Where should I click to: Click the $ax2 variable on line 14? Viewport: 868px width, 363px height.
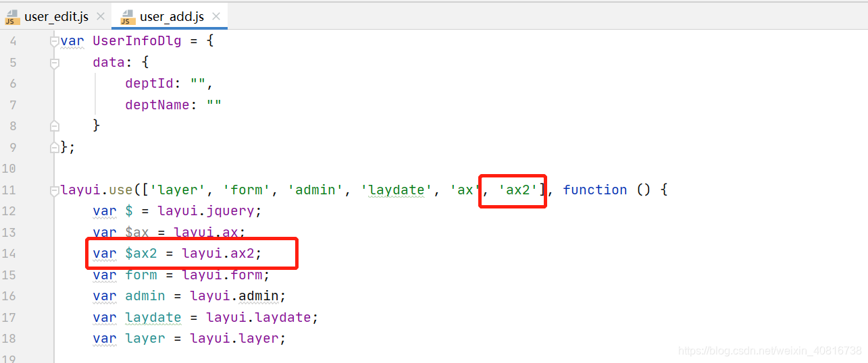[141, 254]
